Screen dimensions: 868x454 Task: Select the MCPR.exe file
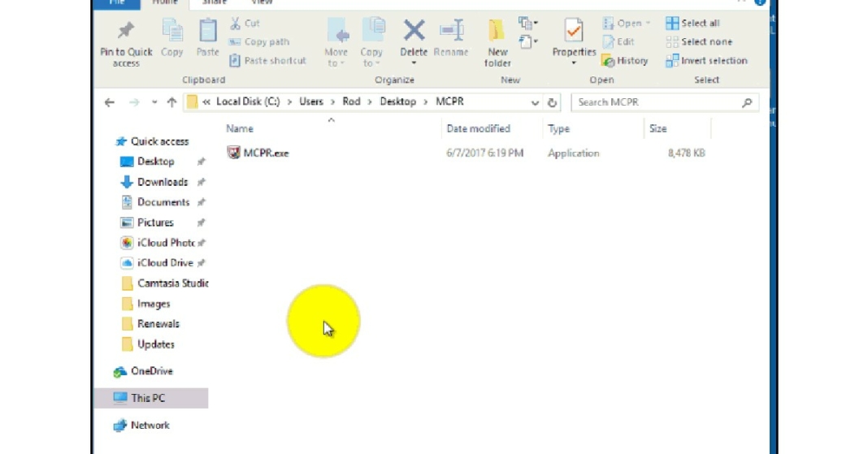click(266, 153)
